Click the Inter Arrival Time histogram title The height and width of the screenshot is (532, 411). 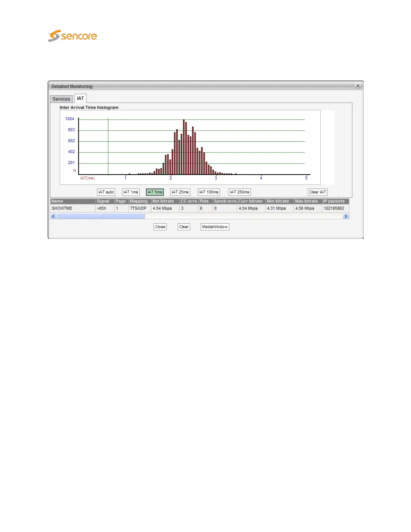[x=89, y=107]
